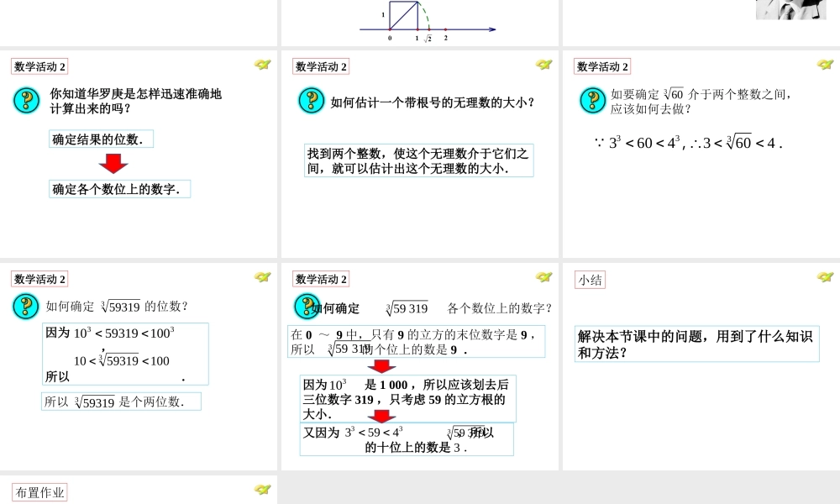840x504 pixels.
Task: Click corner logo icon on 如何估计无理数 slide
Action: 543,65
